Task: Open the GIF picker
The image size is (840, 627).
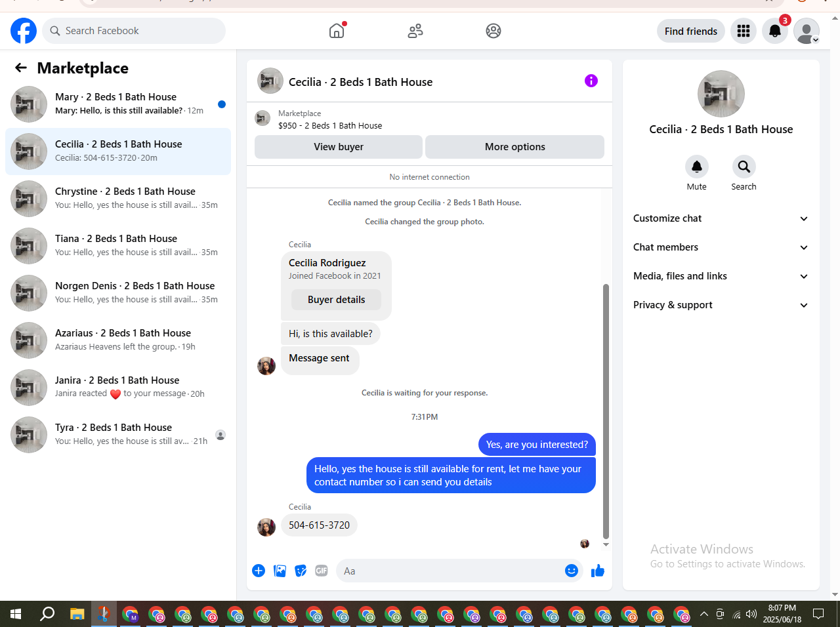Action: (322, 571)
